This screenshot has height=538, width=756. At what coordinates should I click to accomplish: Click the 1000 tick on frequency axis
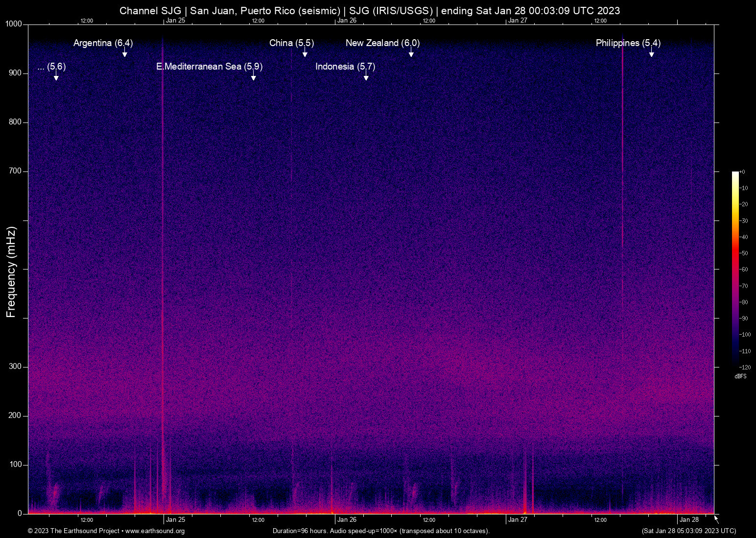14,24
